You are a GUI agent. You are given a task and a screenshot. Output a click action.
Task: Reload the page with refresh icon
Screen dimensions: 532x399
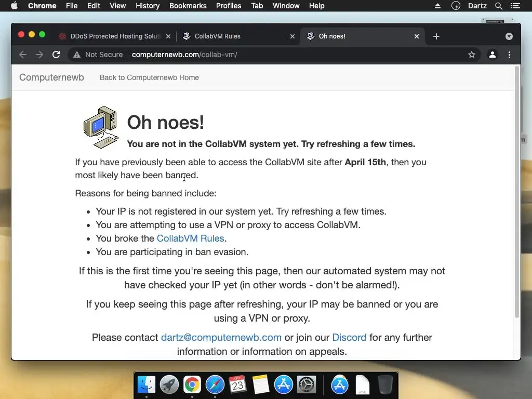[x=56, y=55]
